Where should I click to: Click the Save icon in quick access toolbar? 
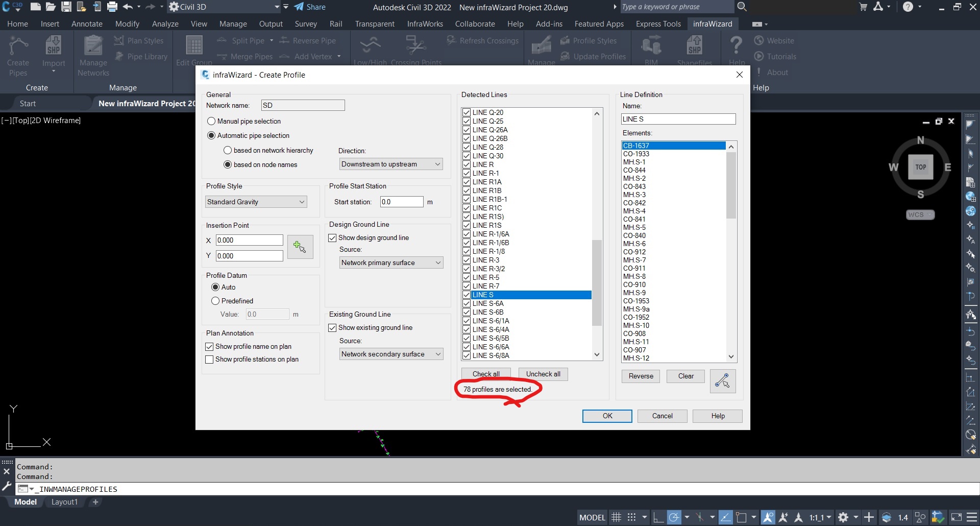point(66,7)
